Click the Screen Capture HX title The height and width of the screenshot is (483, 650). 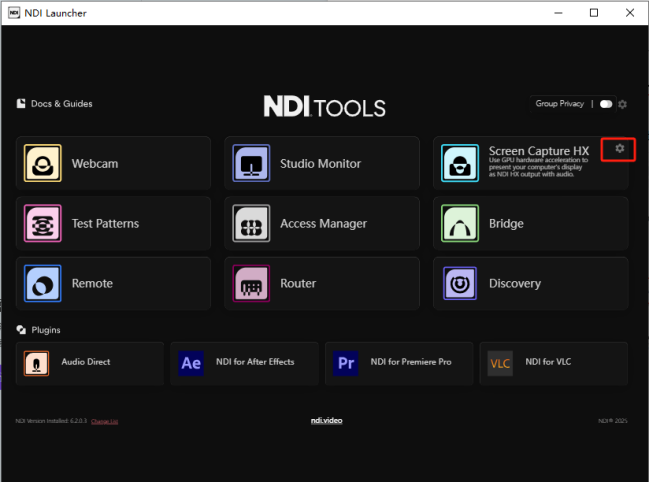pos(538,150)
